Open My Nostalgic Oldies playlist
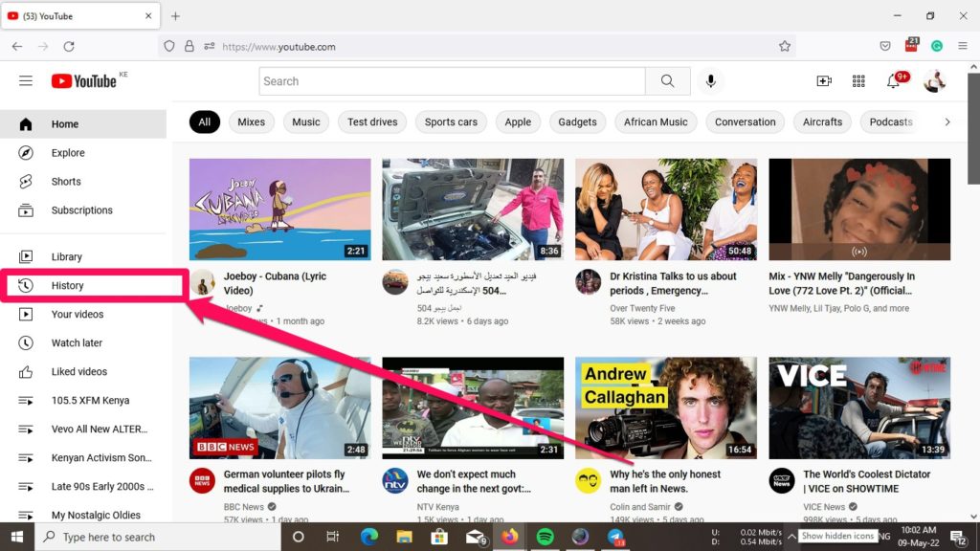Image resolution: width=980 pixels, height=551 pixels. tap(83, 515)
